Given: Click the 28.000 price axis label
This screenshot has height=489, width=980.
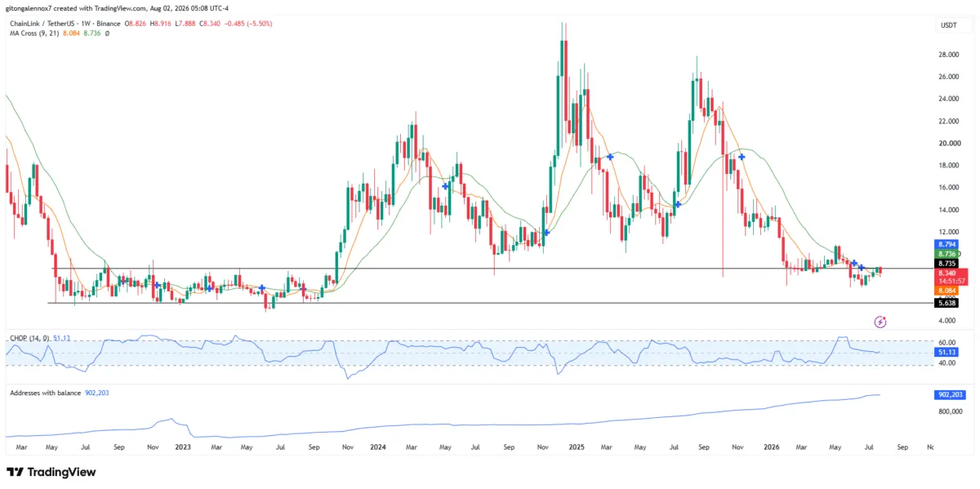Looking at the screenshot, I should [x=947, y=55].
